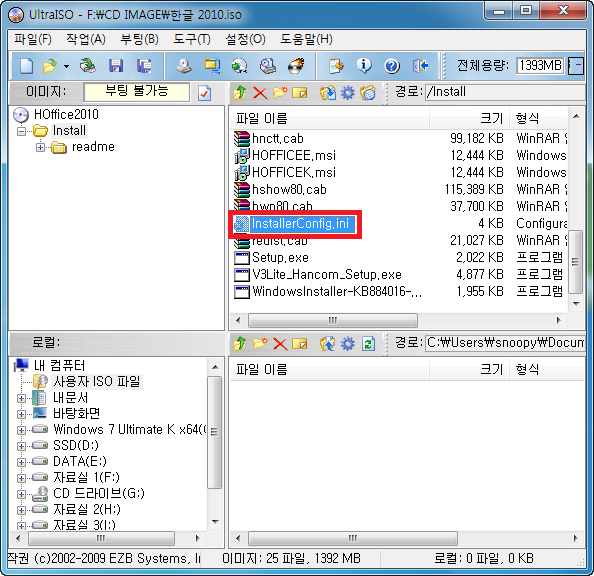Select the HOffice2010 root disc item
This screenshot has height=576, width=594.
click(66, 114)
